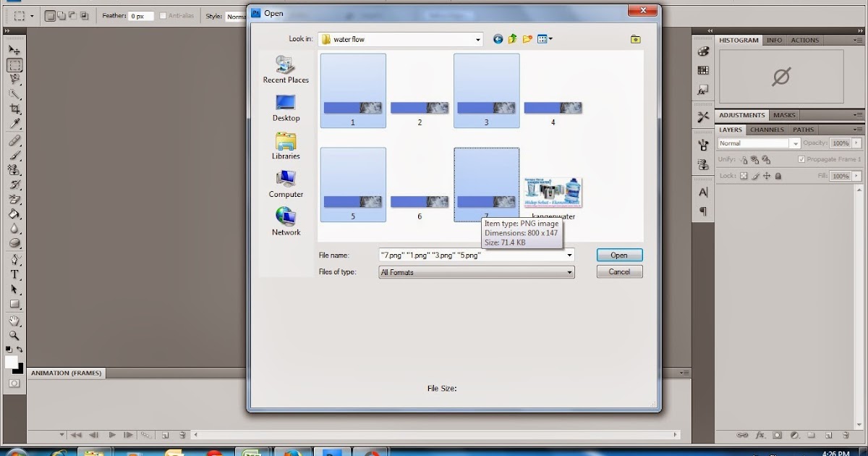
Task: Select the Zoom tool
Action: click(14, 336)
